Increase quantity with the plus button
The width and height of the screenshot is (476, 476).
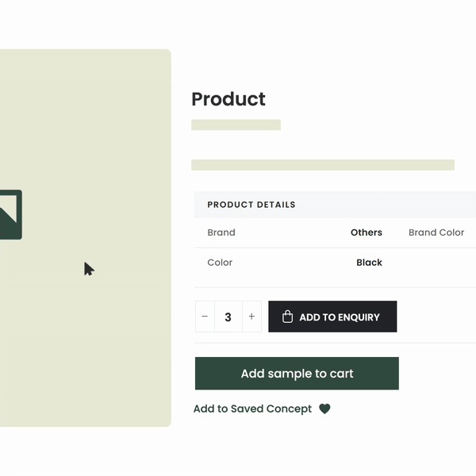point(251,317)
